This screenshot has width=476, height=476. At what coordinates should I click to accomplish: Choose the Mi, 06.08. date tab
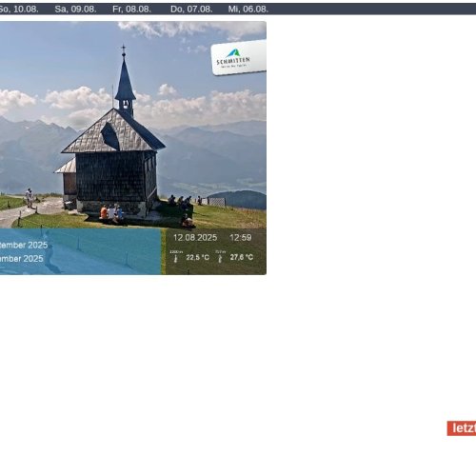pyautogui.click(x=248, y=10)
